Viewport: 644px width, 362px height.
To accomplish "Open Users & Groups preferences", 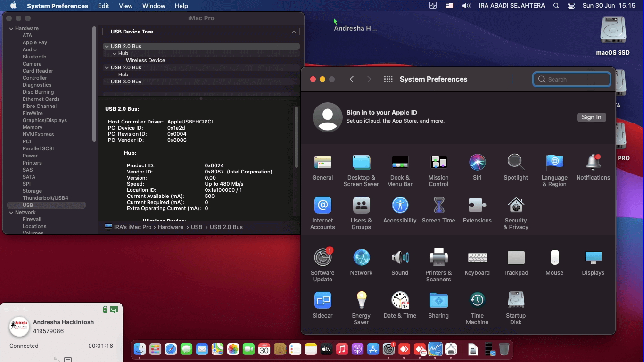I will [361, 214].
